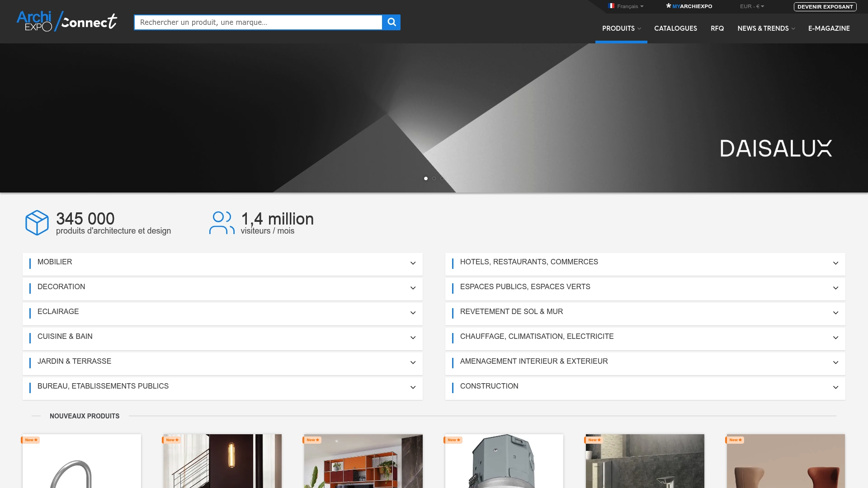868x488 pixels.
Task: Open the faucet product thumbnail
Action: 82,461
